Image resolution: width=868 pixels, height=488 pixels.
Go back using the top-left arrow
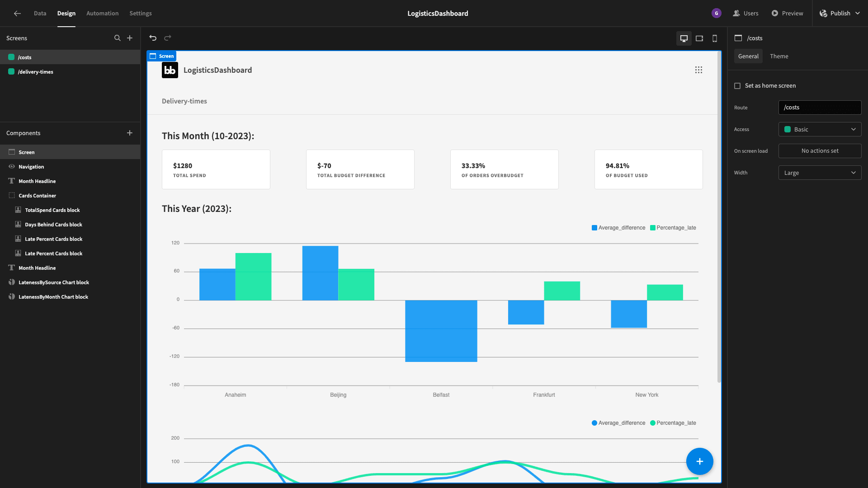click(17, 14)
